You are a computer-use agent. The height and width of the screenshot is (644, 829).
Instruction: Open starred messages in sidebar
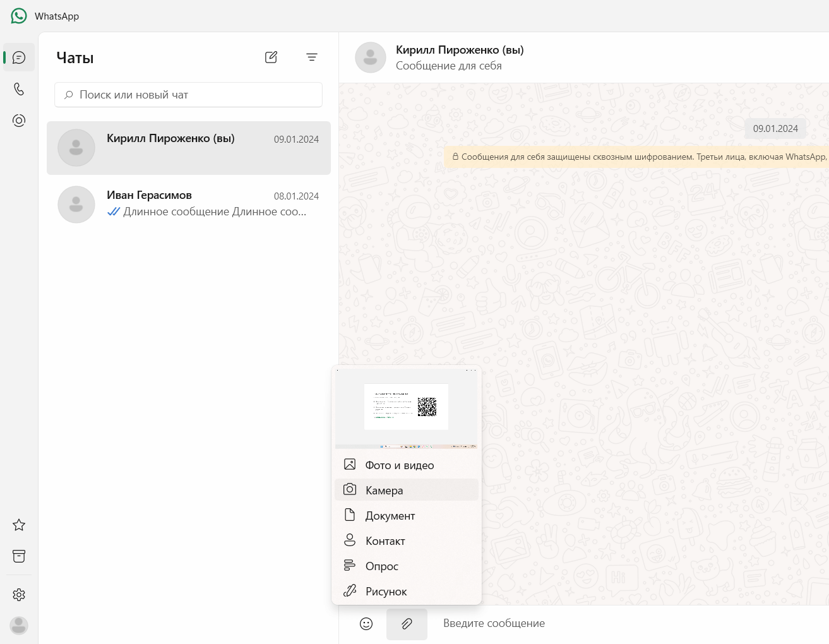pyautogui.click(x=19, y=525)
